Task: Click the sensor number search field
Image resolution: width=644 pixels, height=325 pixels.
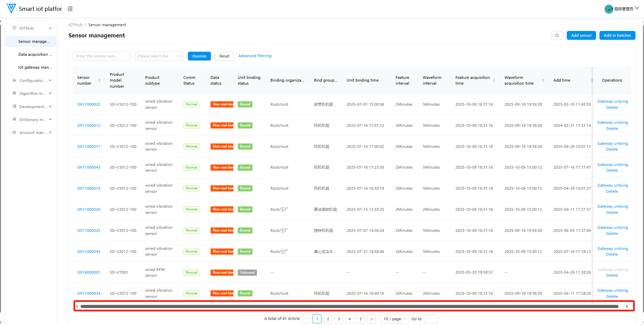Action: tap(101, 56)
